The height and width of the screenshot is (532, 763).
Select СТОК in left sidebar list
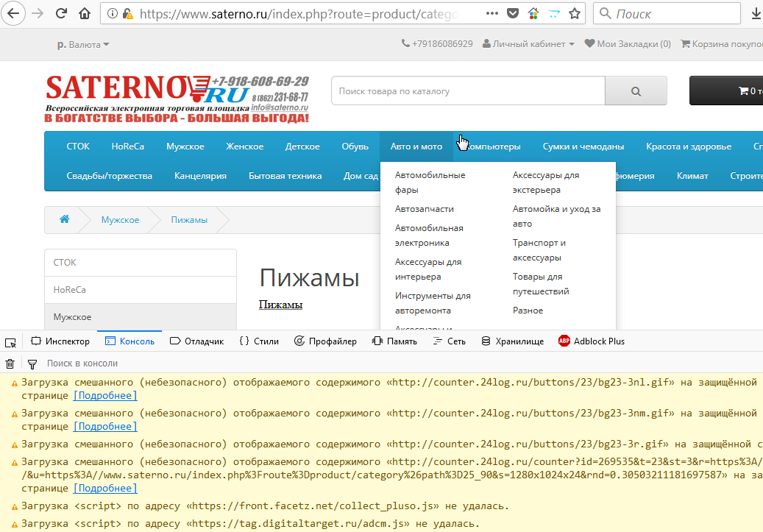[141, 263]
